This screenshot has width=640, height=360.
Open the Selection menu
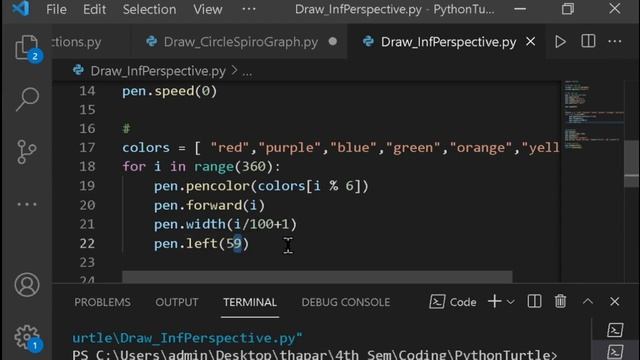(149, 9)
